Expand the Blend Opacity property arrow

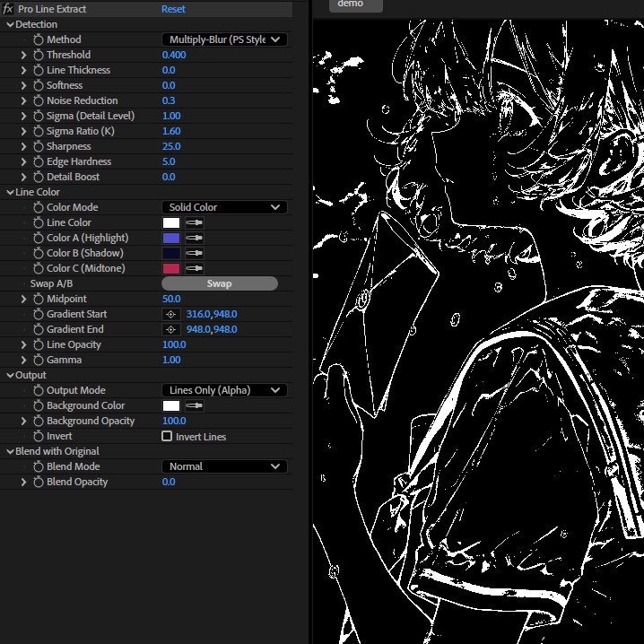(23, 482)
